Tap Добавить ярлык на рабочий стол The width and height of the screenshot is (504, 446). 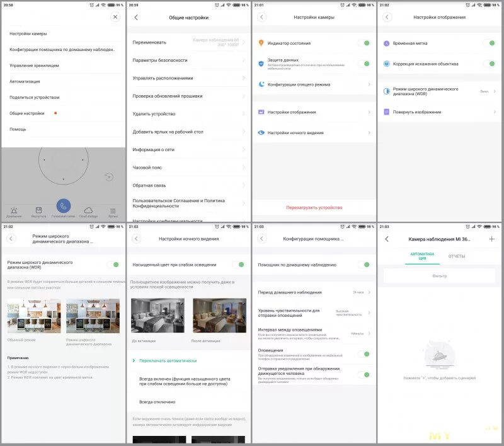pyautogui.click(x=188, y=132)
